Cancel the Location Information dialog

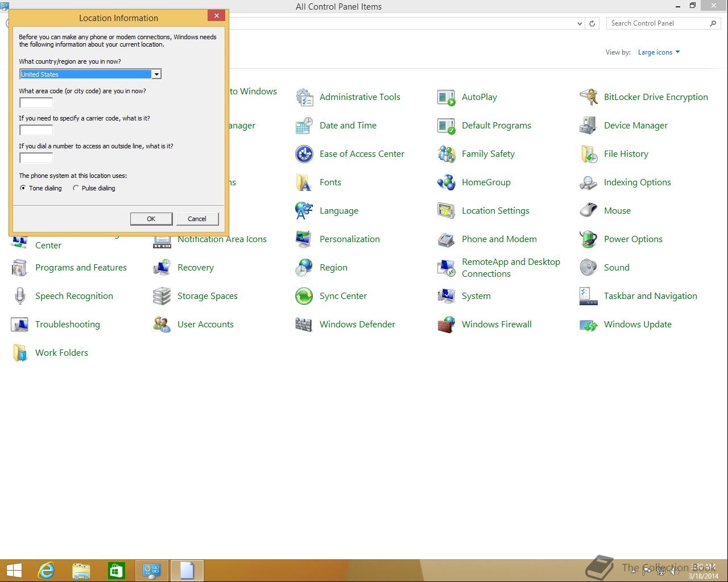197,219
